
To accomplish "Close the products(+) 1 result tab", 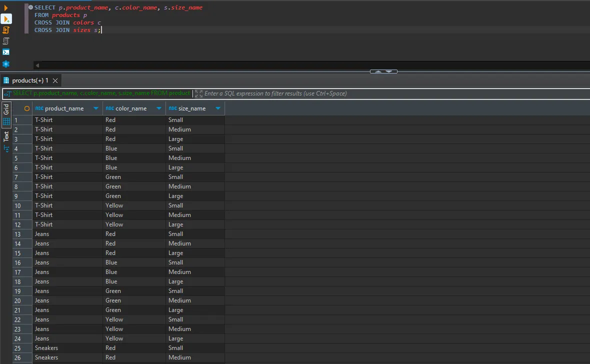I will [x=55, y=80].
